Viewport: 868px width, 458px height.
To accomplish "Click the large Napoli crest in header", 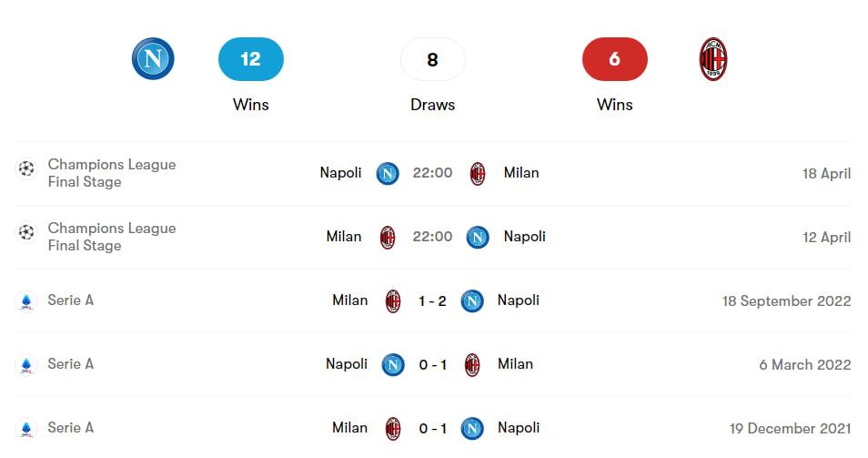I will pos(153,59).
